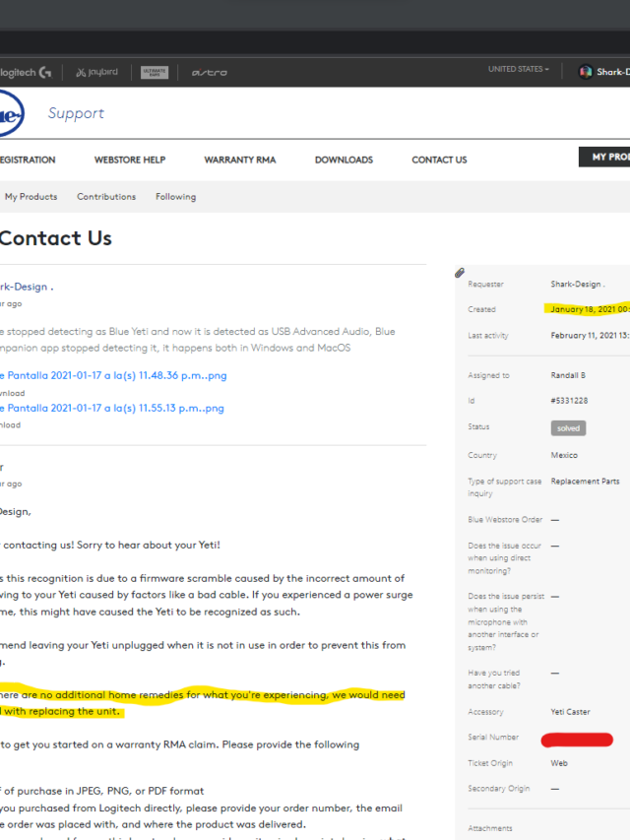The height and width of the screenshot is (840, 630).
Task: Click the Support header link
Action: [x=76, y=113]
